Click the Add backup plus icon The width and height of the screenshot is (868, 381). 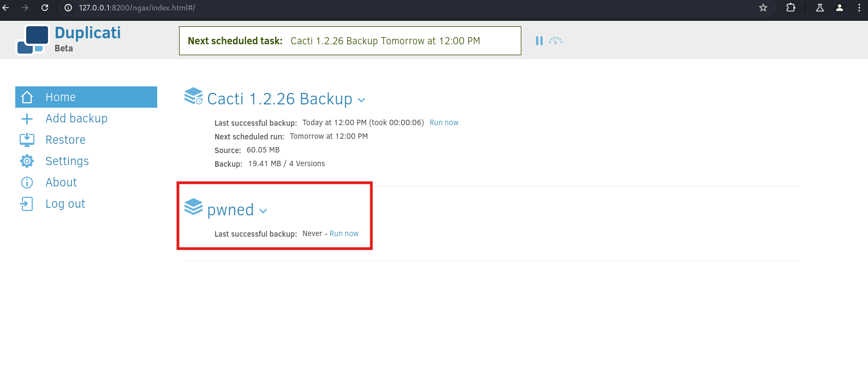pyautogui.click(x=27, y=119)
